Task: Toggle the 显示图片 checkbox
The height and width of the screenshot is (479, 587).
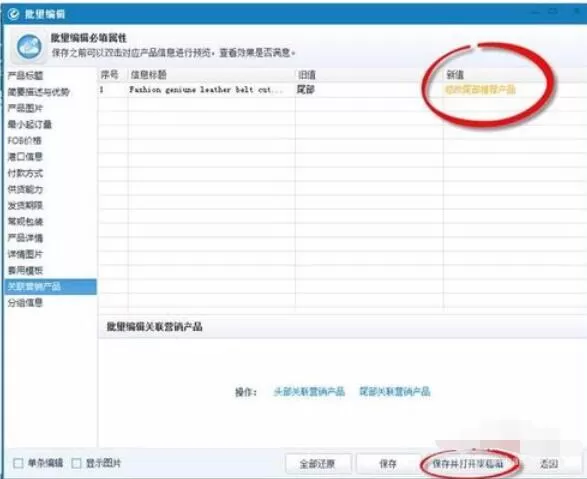Action: coord(76,463)
